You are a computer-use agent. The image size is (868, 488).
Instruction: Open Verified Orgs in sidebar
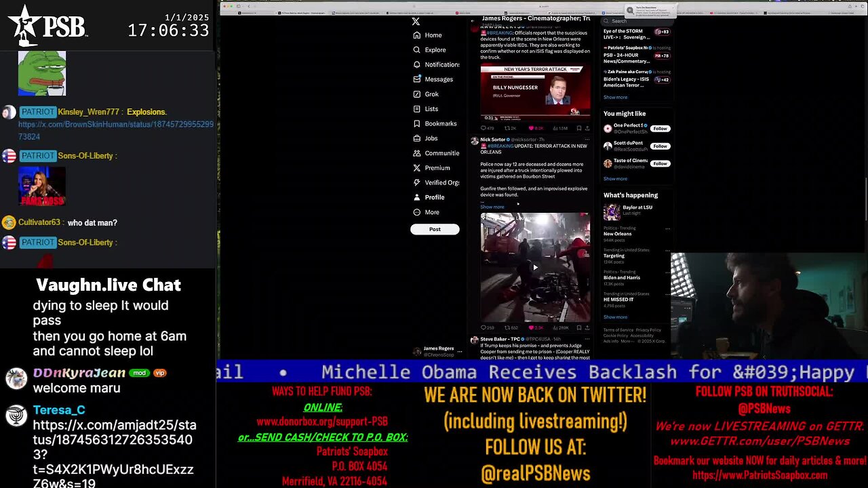437,183
